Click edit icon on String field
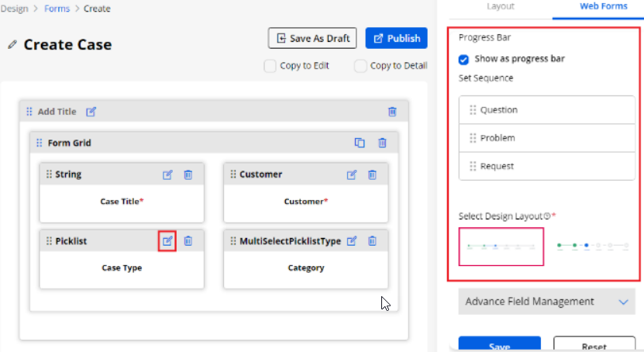Viewport: 644px width, 352px height. 167,175
